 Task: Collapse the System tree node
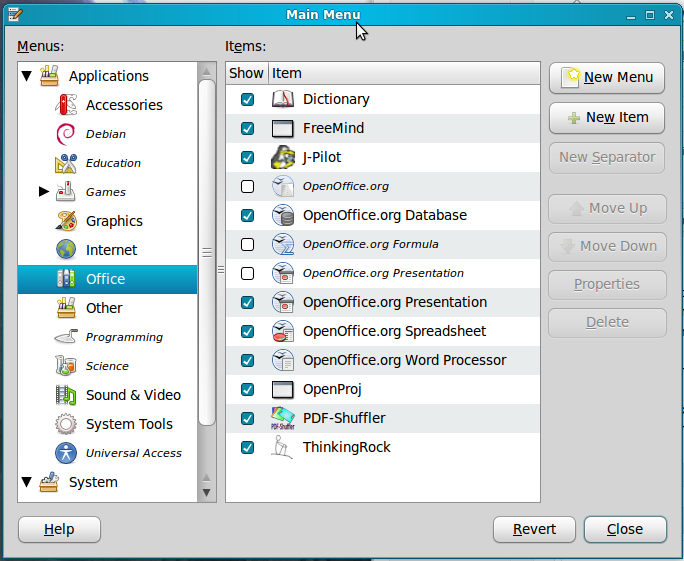tap(27, 482)
